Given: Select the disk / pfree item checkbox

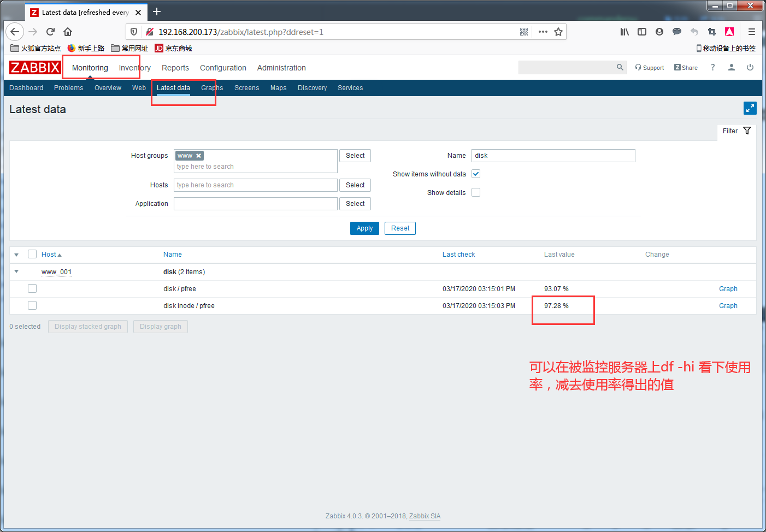Looking at the screenshot, I should pos(32,288).
